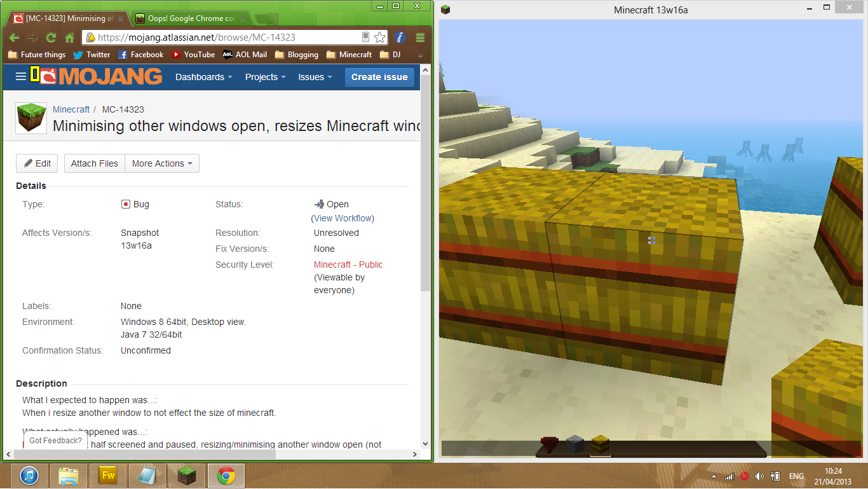This screenshot has height=489, width=868.
Task: Open the AOL Mail bookmark
Action: point(245,55)
